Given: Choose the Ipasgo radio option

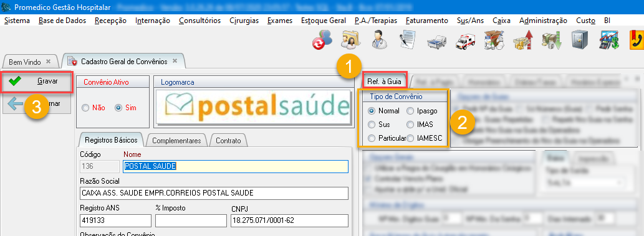Looking at the screenshot, I should click(x=422, y=111).
